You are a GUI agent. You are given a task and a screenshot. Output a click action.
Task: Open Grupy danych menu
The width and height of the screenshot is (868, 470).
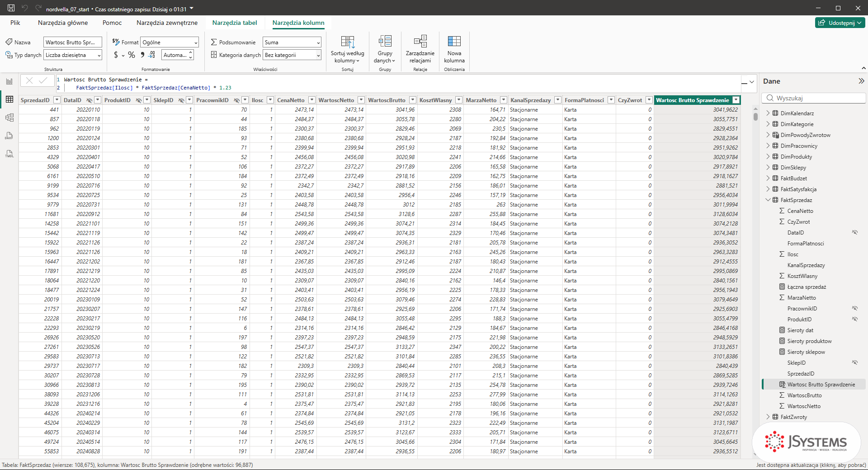point(385,50)
